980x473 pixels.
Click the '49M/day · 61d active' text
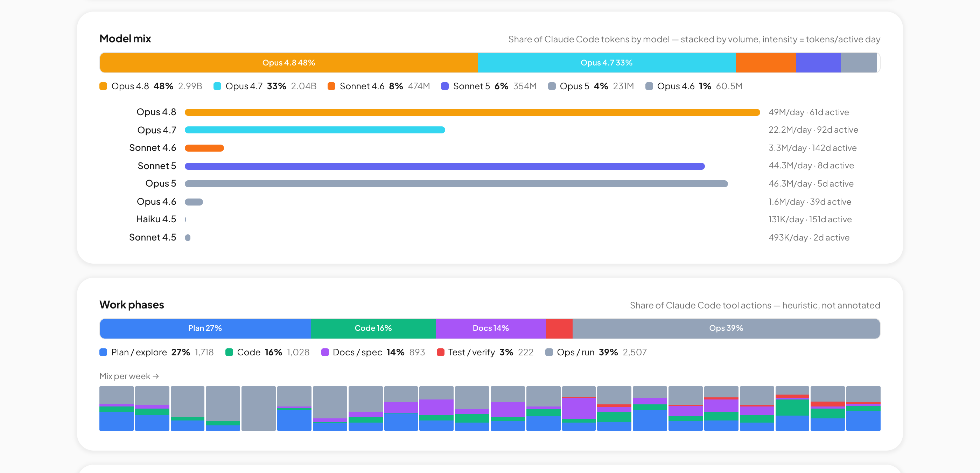(x=808, y=112)
